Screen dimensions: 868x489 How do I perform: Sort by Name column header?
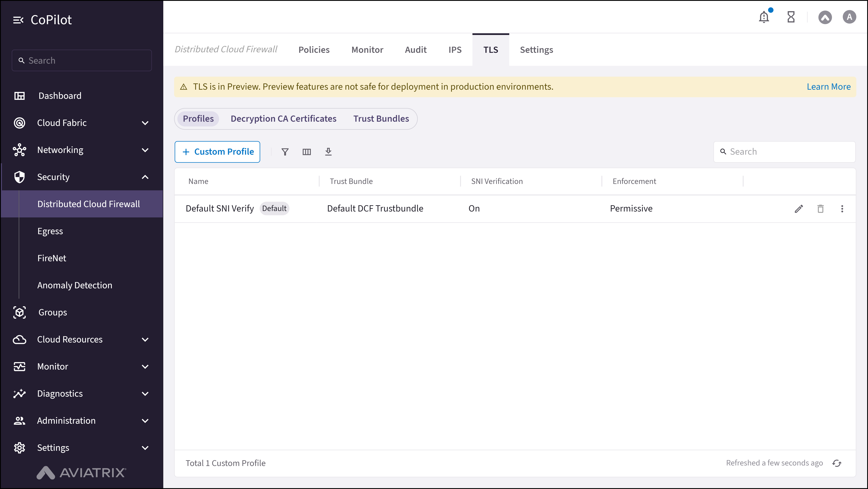198,182
